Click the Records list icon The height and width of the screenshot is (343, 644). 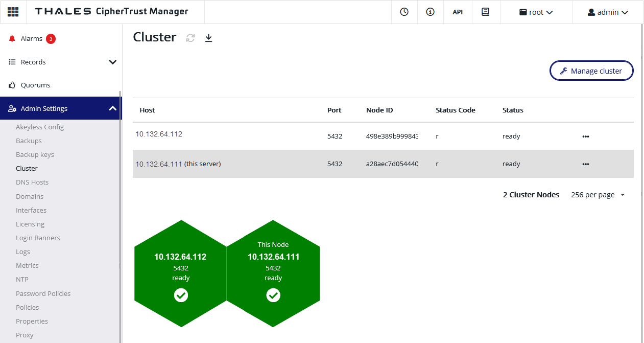coord(12,62)
